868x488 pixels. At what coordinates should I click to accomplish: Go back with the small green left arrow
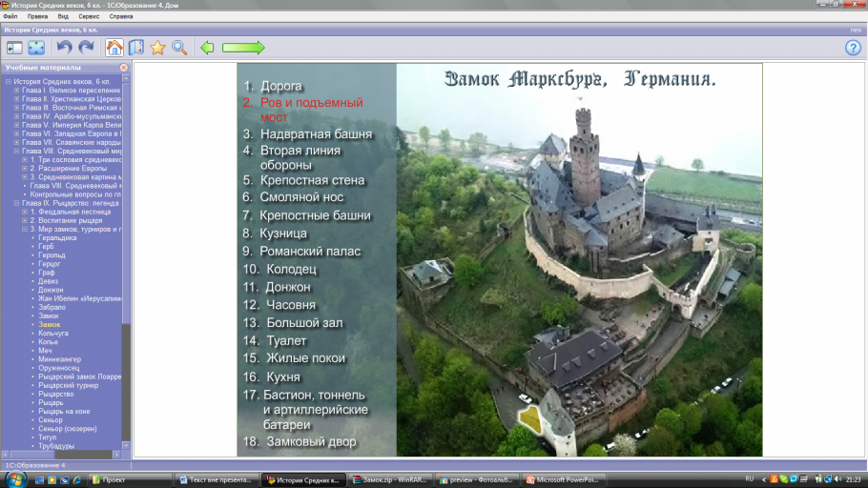207,48
